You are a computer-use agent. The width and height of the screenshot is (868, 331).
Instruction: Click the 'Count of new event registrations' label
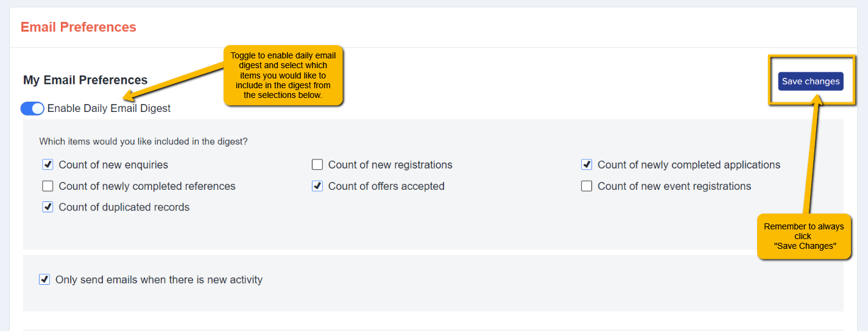point(674,186)
